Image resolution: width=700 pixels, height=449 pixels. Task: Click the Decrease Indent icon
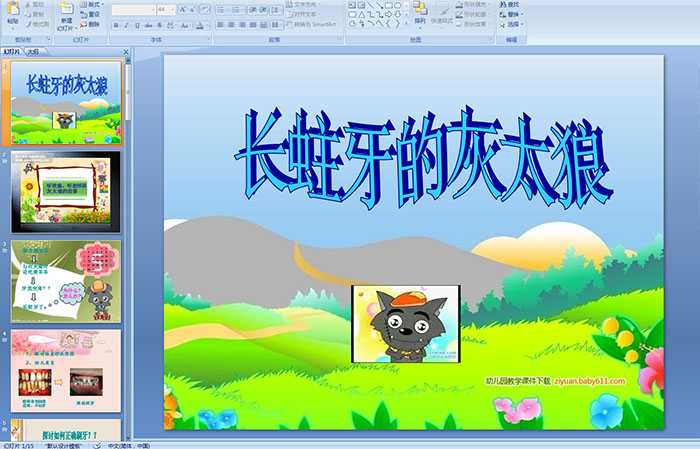[253, 10]
